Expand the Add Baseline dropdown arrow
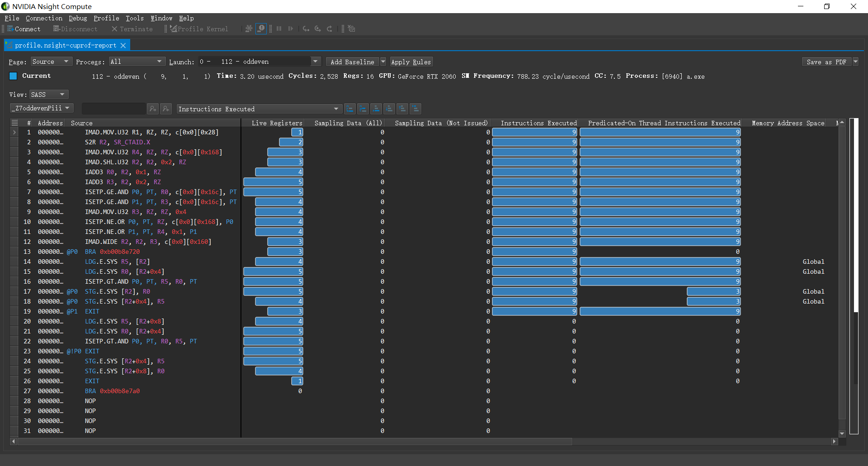 click(383, 62)
